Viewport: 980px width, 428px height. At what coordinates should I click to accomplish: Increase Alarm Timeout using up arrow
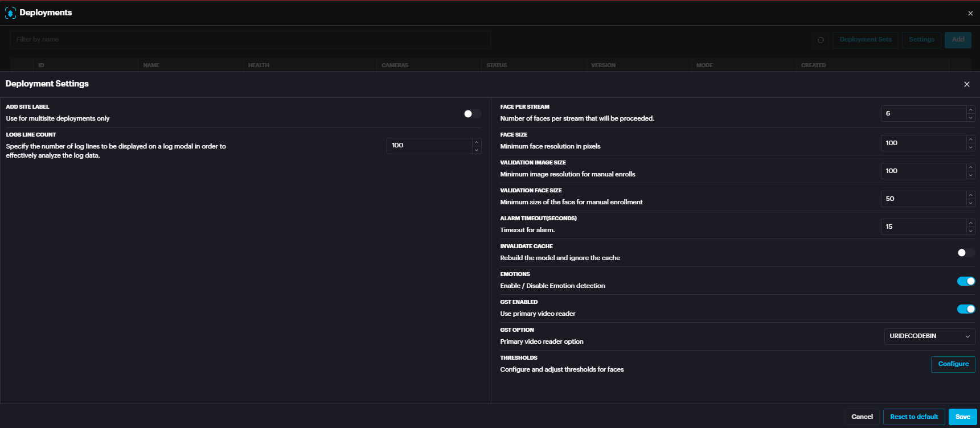tap(970, 223)
